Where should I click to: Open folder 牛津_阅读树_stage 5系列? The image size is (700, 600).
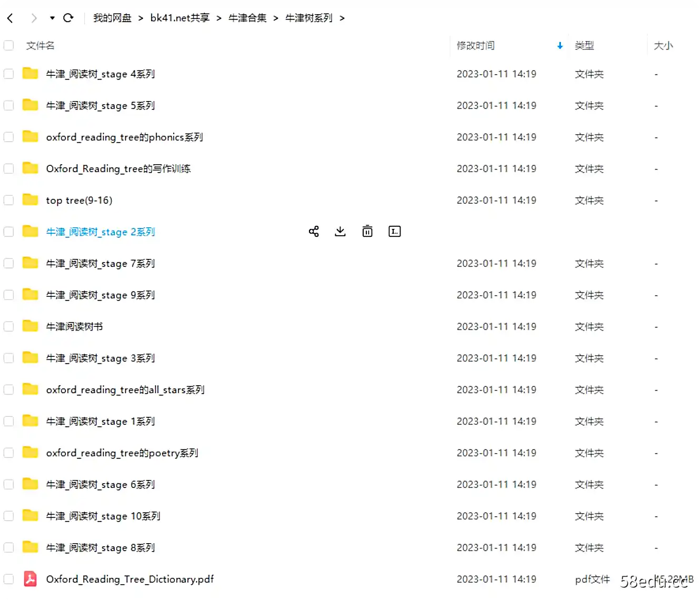[x=101, y=106]
